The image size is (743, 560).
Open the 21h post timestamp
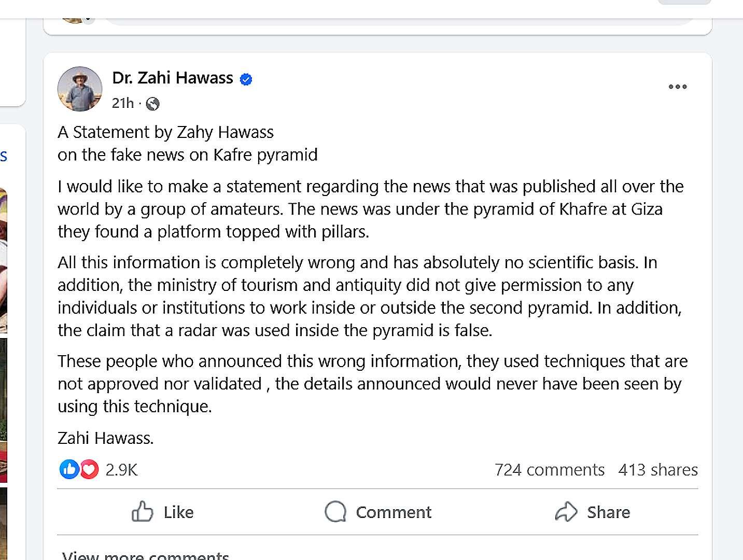point(123,103)
